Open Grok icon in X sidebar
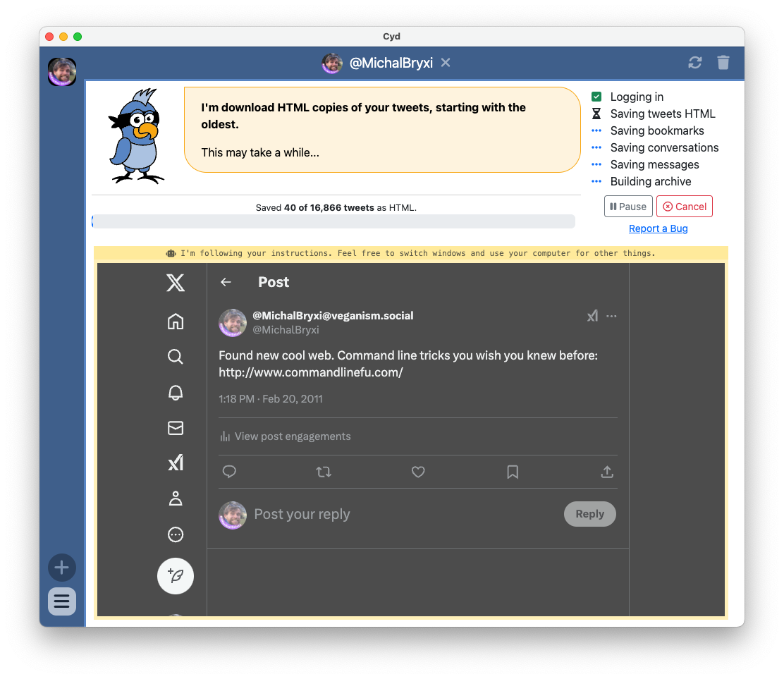Image resolution: width=784 pixels, height=679 pixels. 176,463
